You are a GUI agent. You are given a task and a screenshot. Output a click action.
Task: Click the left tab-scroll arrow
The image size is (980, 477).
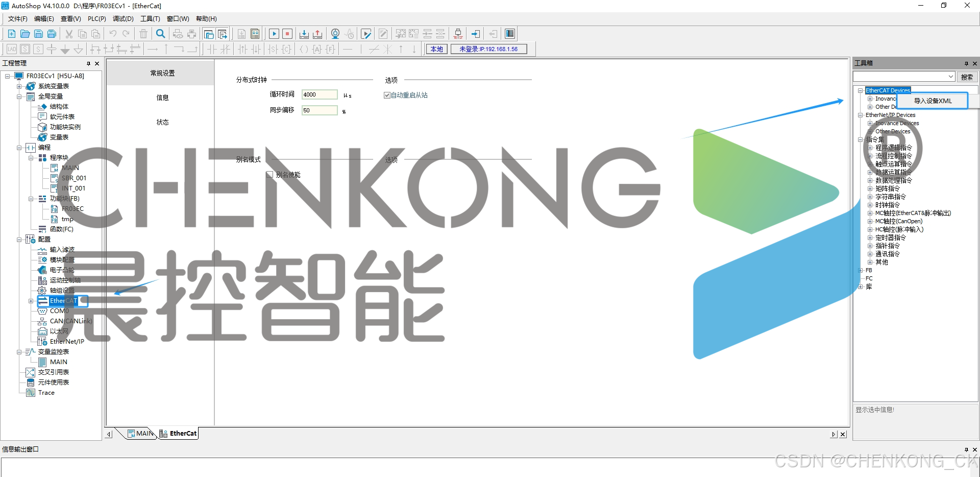coord(109,434)
